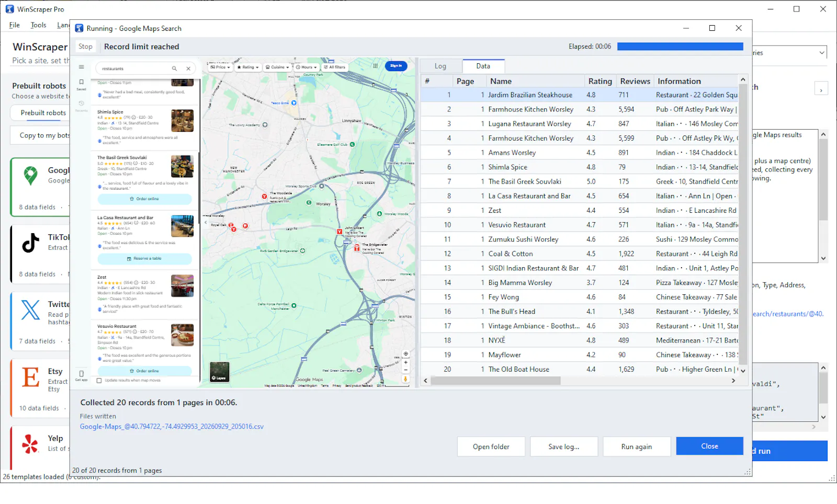The width and height of the screenshot is (837, 504).
Task: Expand the Price filter dropdown
Action: pyautogui.click(x=220, y=67)
